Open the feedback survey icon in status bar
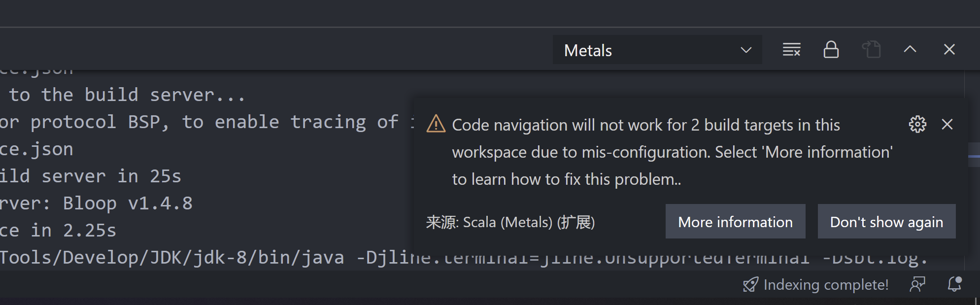This screenshot has width=980, height=305. [x=918, y=284]
